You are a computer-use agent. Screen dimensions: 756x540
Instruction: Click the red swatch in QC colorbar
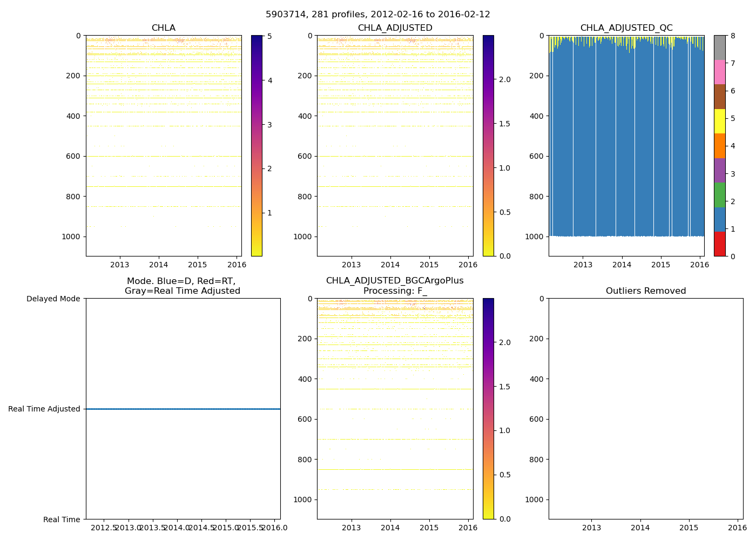[719, 244]
